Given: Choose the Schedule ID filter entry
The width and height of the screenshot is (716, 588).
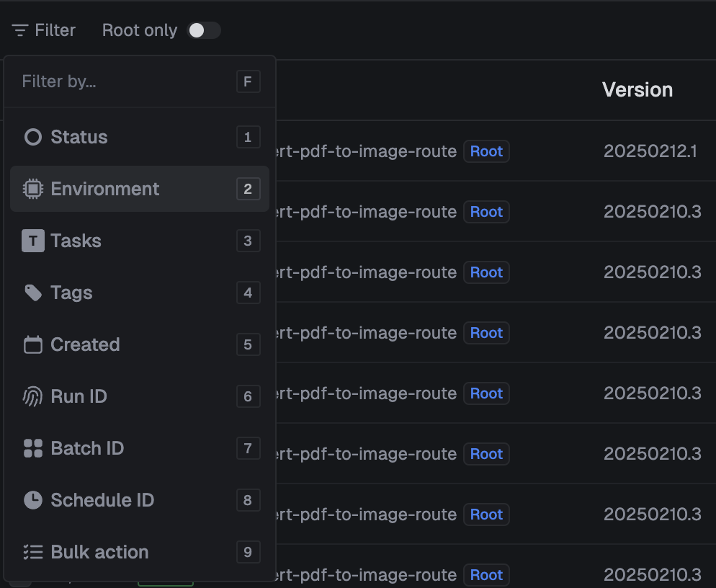Looking at the screenshot, I should pos(102,500).
